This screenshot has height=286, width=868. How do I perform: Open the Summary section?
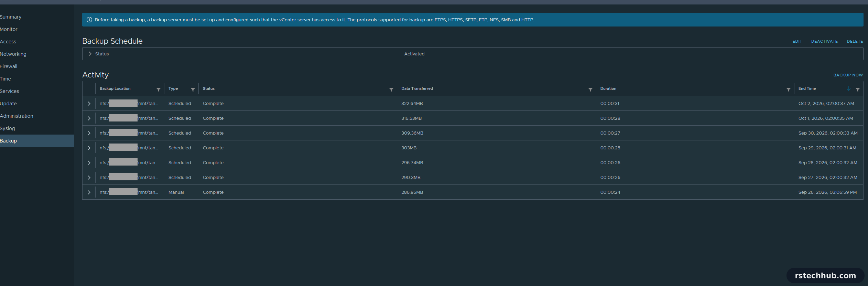click(x=11, y=17)
